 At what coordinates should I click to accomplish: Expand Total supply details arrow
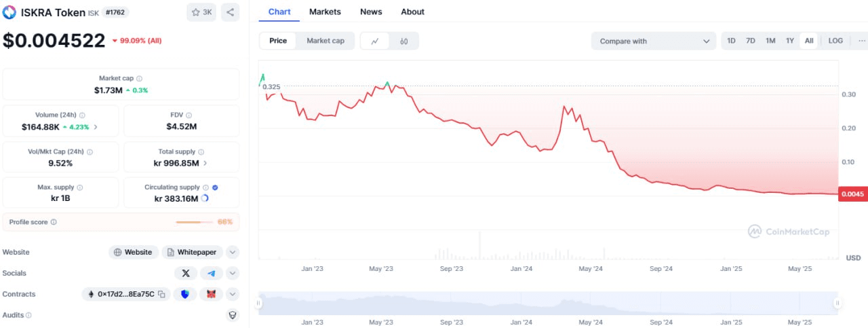205,163
